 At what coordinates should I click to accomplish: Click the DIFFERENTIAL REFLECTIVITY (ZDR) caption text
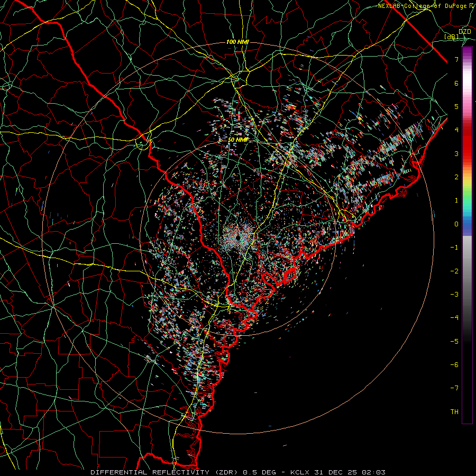(165, 472)
